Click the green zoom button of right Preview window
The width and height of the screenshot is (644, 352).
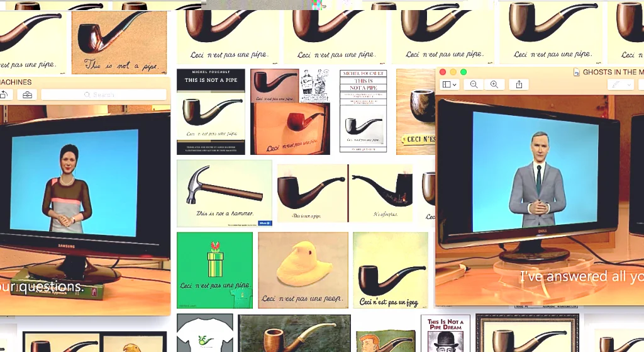tap(464, 72)
